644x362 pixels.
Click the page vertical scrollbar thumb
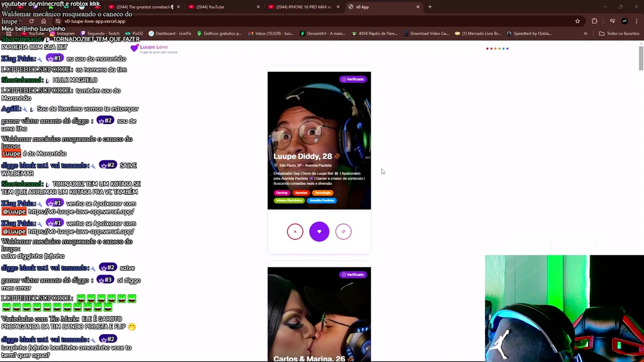[641, 58]
